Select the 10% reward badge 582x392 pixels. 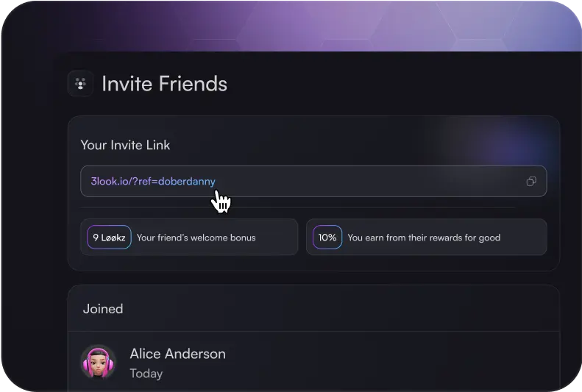click(327, 238)
